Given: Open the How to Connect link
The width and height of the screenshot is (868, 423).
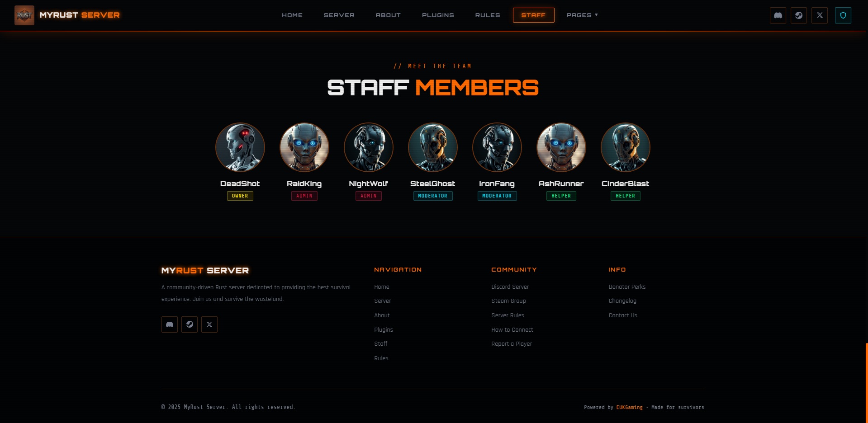Looking at the screenshot, I should click(x=512, y=330).
